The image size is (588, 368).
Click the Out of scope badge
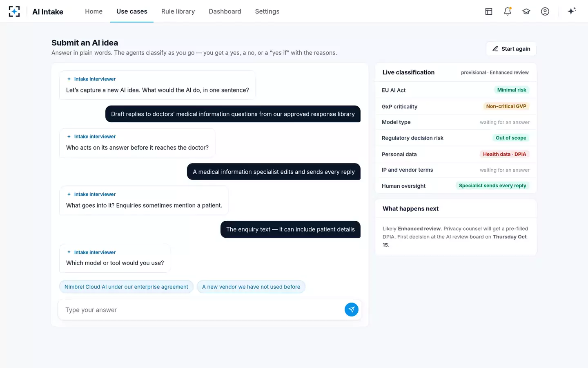tap(511, 138)
